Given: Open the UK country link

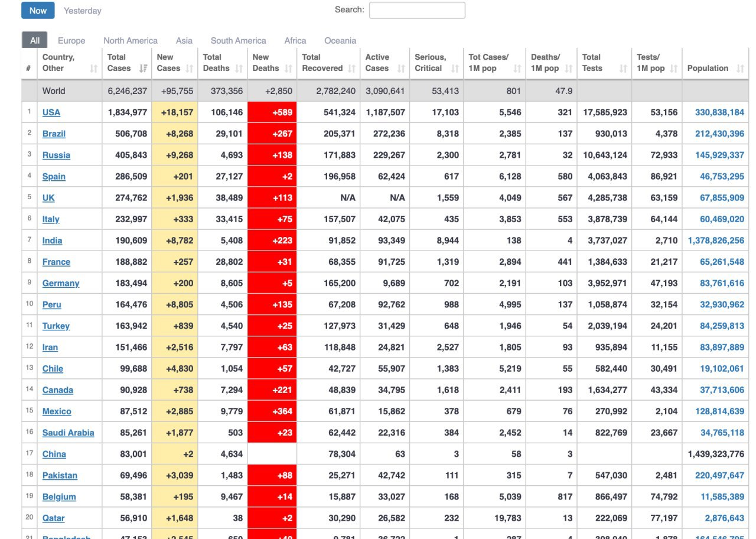Looking at the screenshot, I should pyautogui.click(x=48, y=197).
